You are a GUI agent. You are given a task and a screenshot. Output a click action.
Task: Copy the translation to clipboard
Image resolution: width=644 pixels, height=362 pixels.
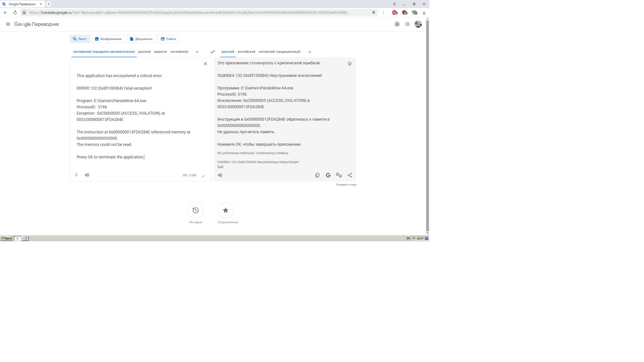click(x=317, y=175)
